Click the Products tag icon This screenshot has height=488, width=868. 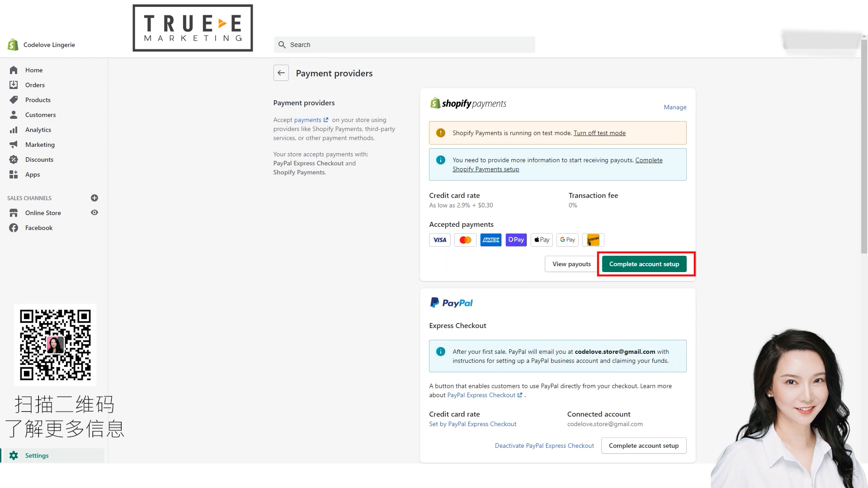click(14, 100)
